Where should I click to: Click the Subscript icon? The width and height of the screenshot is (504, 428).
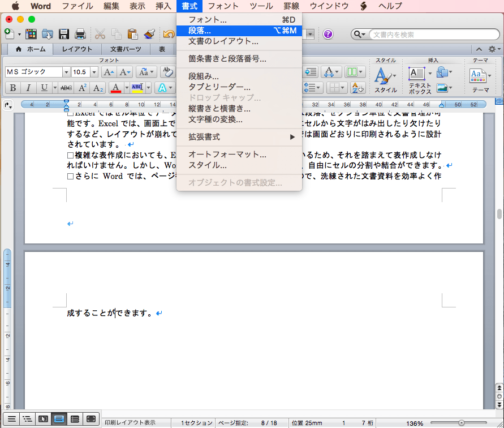(x=98, y=88)
